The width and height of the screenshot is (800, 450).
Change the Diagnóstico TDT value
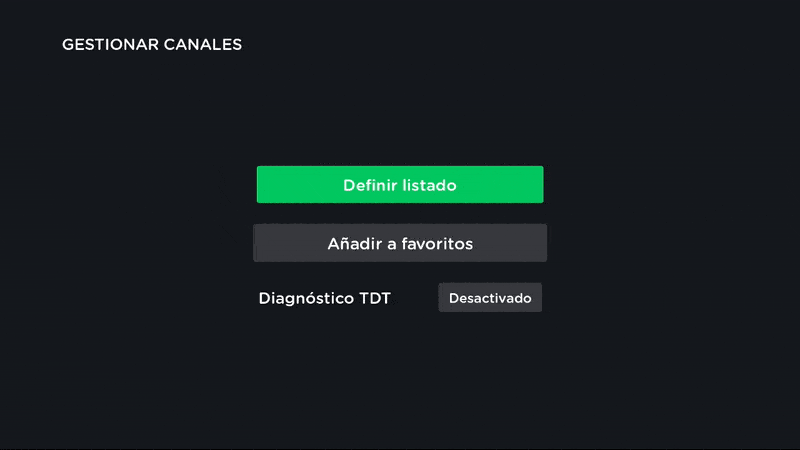pyautogui.click(x=490, y=298)
